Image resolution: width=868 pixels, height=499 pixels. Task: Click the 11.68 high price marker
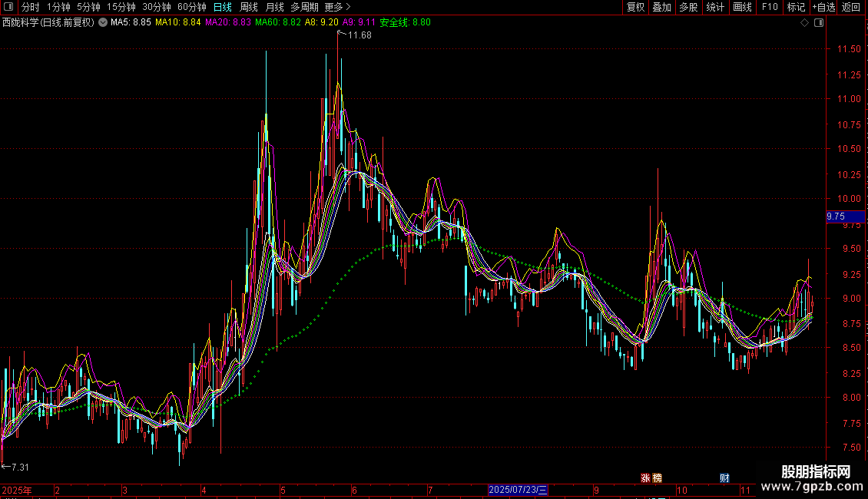click(x=359, y=35)
